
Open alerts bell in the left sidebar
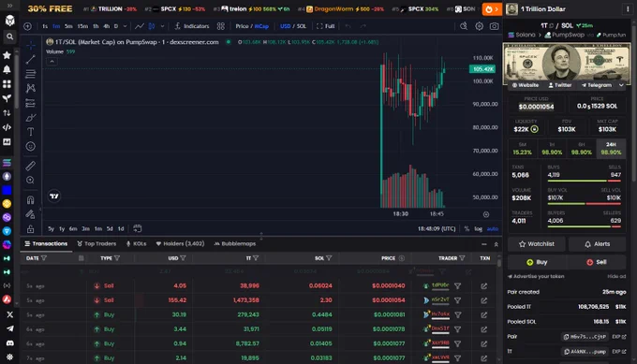(7, 70)
